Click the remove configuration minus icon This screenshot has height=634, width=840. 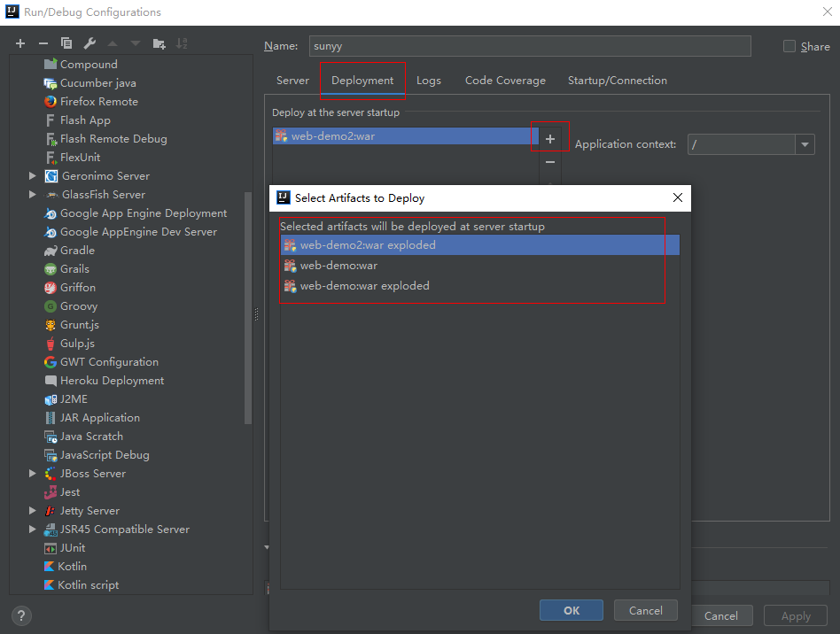tap(43, 43)
